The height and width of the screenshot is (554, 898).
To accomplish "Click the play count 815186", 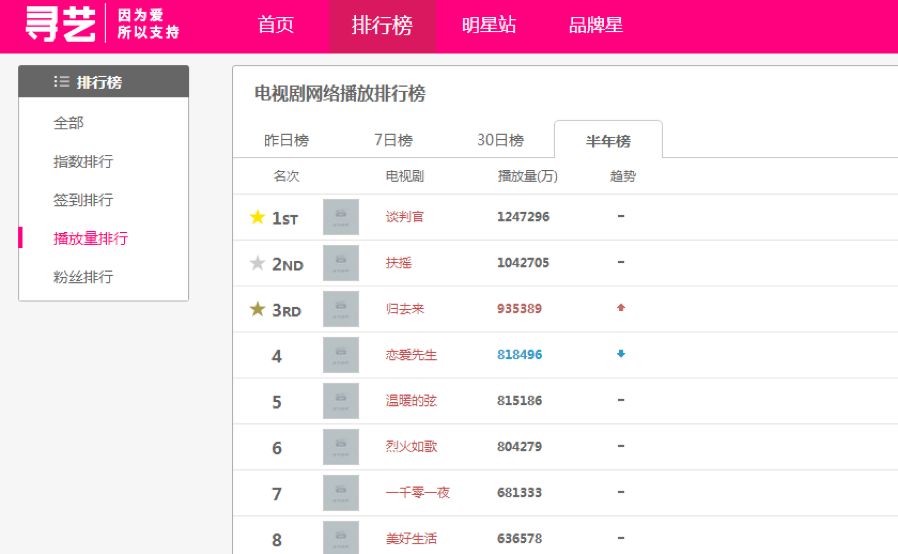I will [519, 400].
